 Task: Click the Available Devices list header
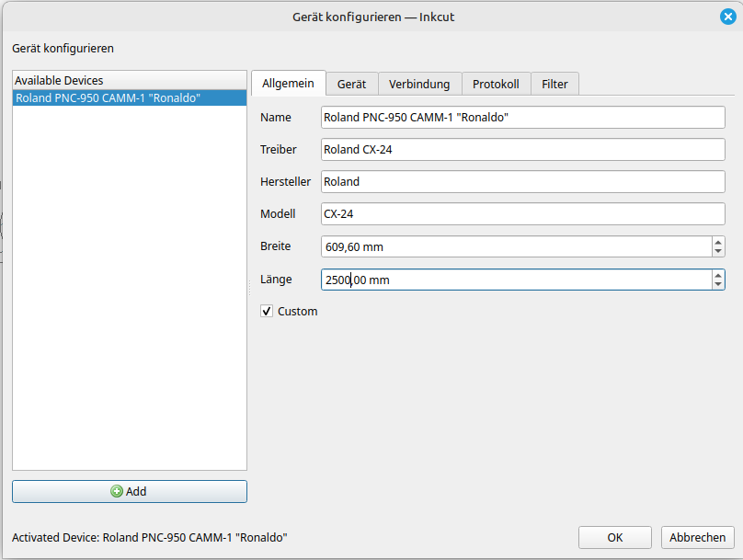130,81
